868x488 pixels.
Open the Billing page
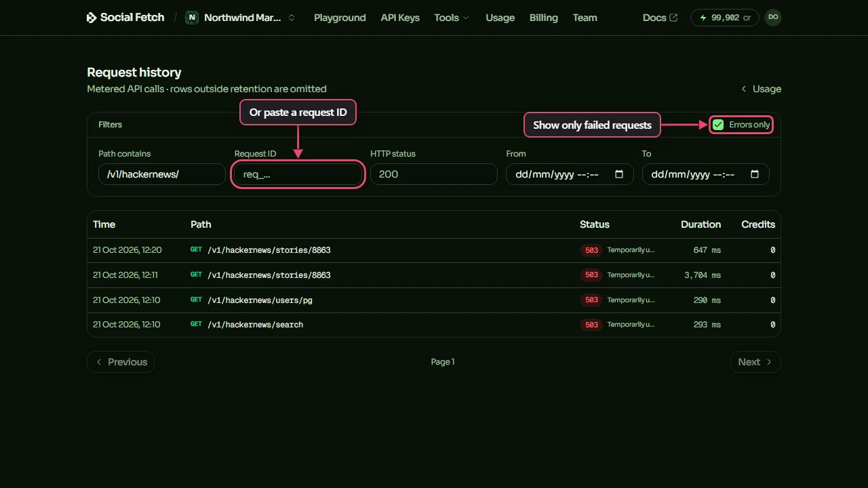click(x=544, y=18)
